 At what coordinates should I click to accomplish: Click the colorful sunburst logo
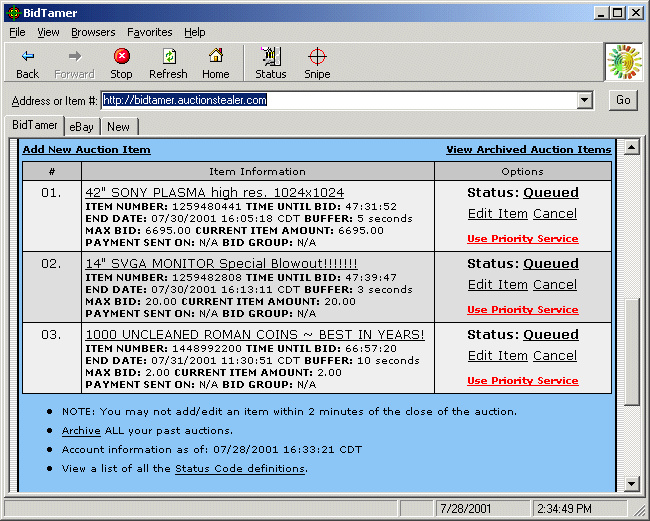click(x=624, y=62)
